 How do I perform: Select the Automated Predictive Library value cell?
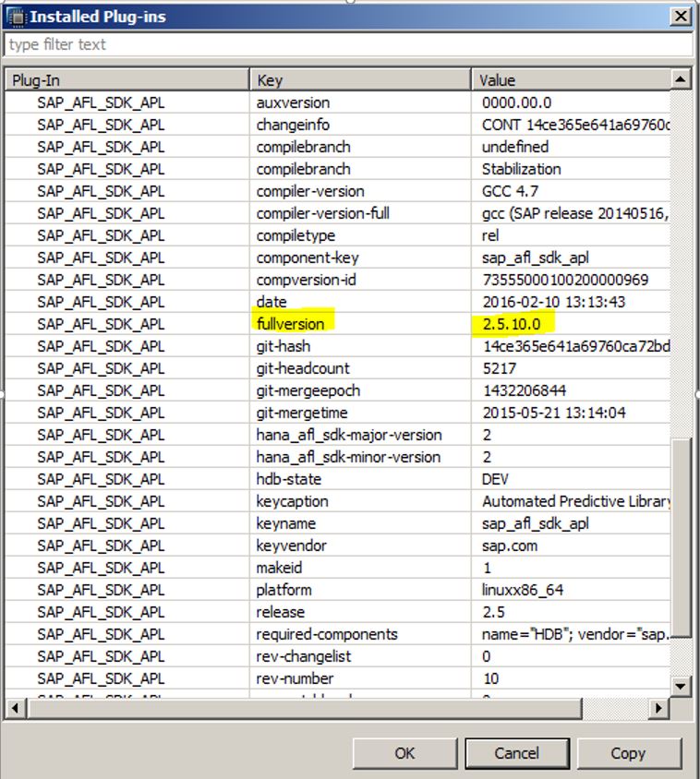571,501
